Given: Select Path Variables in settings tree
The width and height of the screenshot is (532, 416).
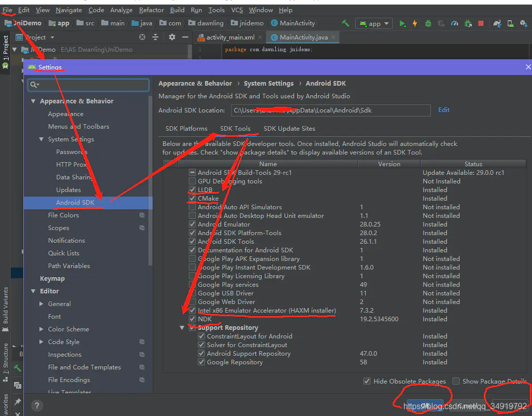Looking at the screenshot, I should click(69, 266).
